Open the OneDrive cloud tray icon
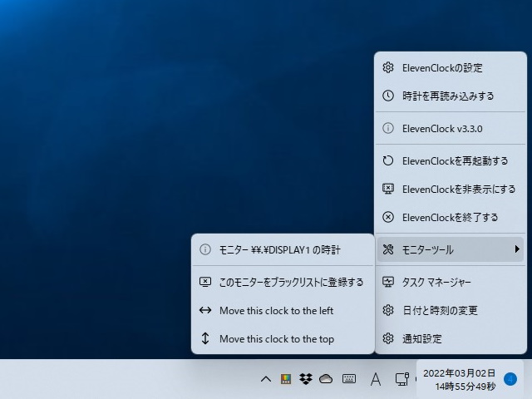The height and width of the screenshot is (399, 532). (326, 379)
